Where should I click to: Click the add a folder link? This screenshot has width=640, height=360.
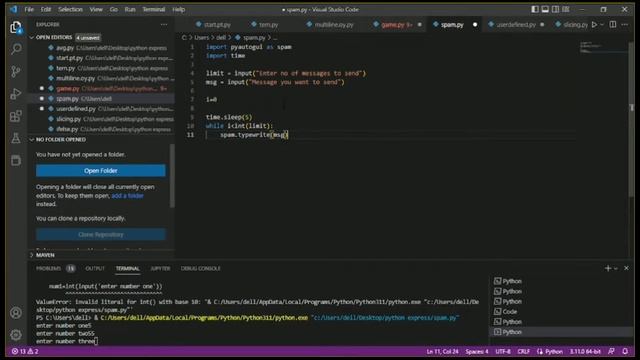pos(127,196)
